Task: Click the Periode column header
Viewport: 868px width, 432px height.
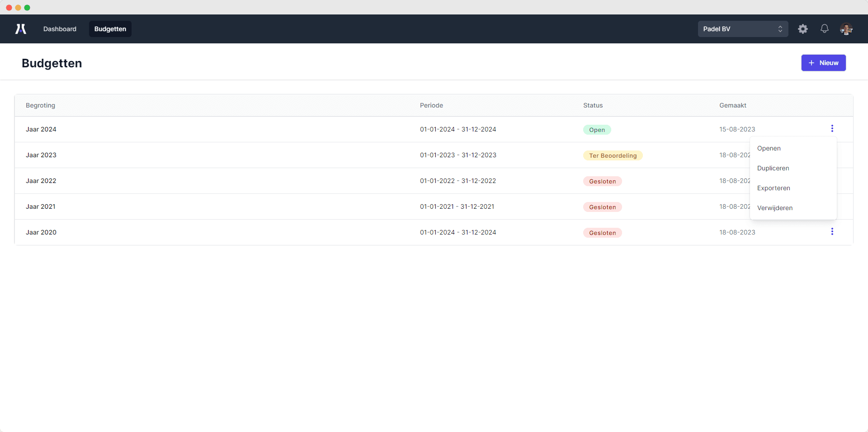Action: pyautogui.click(x=431, y=105)
